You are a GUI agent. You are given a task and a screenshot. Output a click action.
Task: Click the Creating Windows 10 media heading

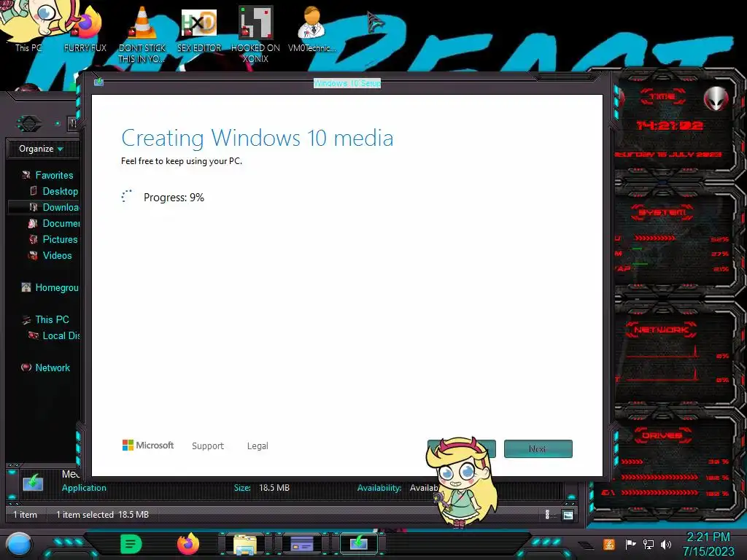pyautogui.click(x=258, y=138)
